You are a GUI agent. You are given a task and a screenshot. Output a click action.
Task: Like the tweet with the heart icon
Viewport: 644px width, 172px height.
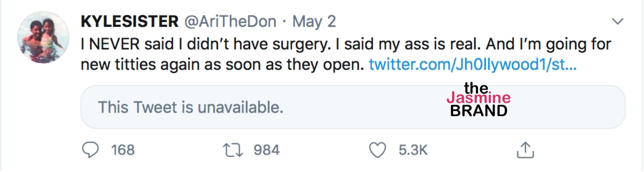click(x=377, y=150)
